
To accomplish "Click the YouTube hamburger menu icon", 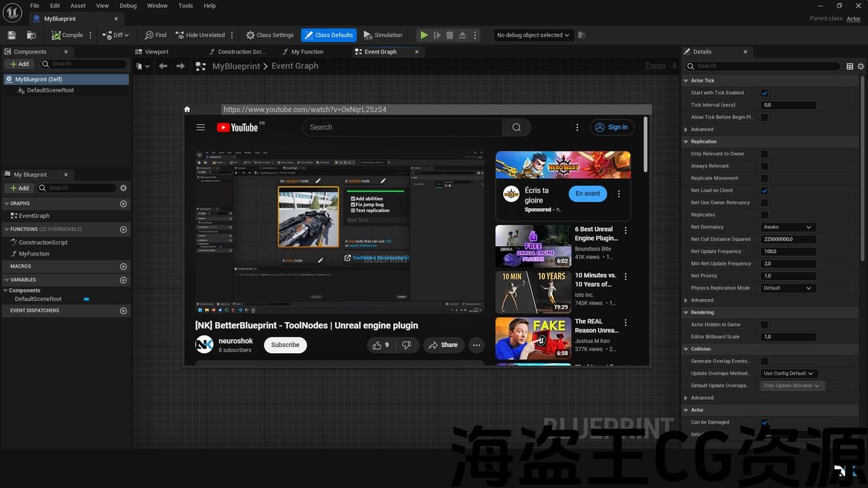I will click(201, 127).
